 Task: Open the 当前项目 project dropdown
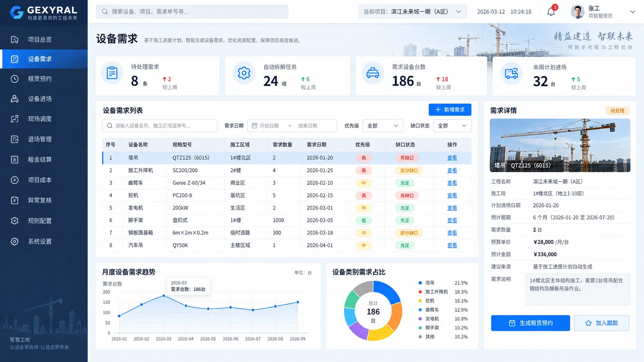(413, 12)
